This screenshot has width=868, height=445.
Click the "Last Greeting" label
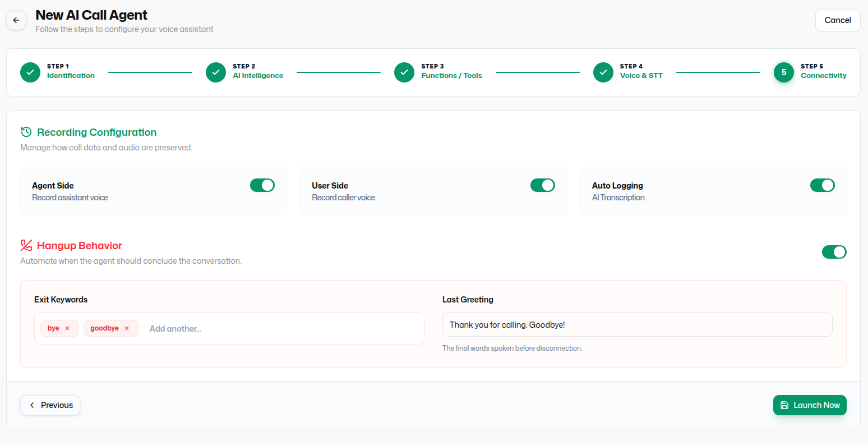point(468,300)
